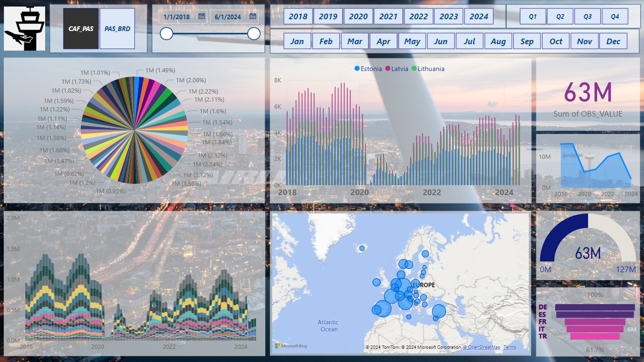Screen dimensions: 644x362
Task: Toggle the Q3 quarter filter
Action: click(588, 16)
